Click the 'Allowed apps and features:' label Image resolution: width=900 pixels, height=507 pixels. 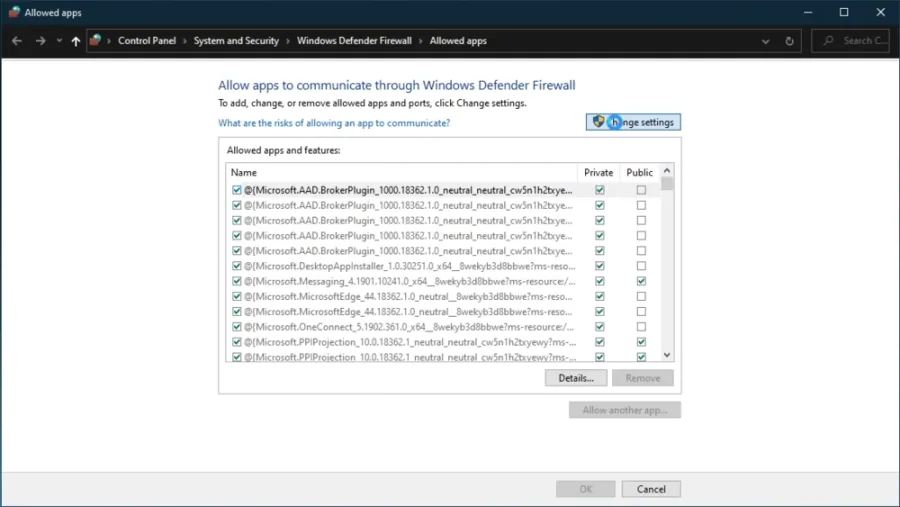click(284, 150)
